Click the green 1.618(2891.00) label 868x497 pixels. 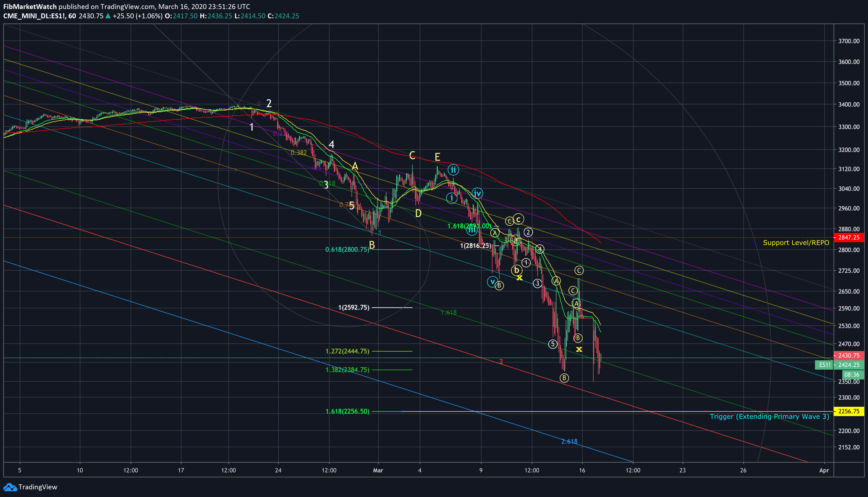(x=469, y=226)
